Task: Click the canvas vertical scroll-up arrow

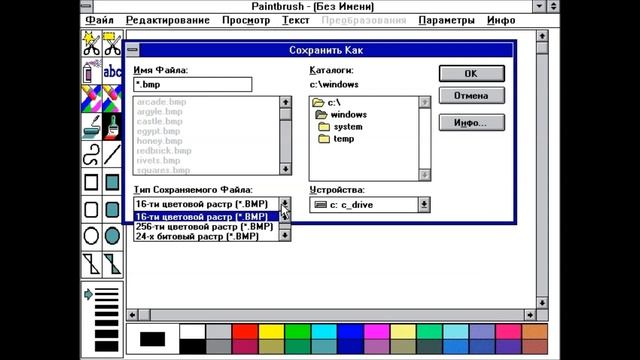Action: [542, 36]
